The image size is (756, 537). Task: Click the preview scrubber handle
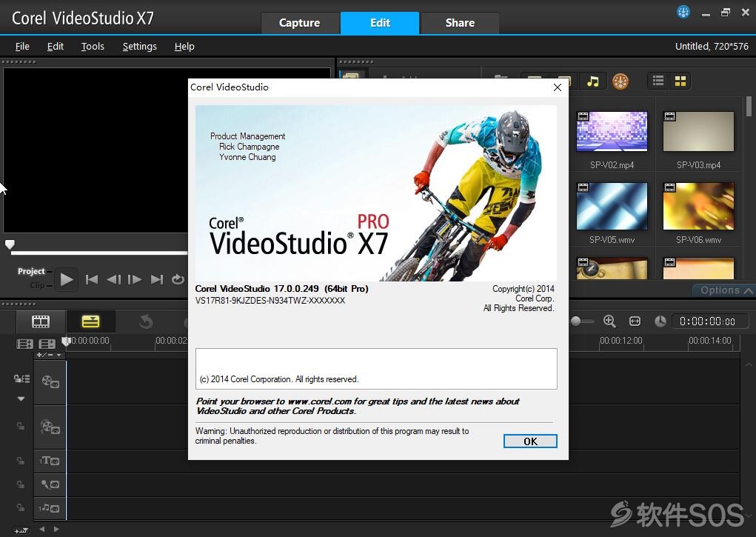pyautogui.click(x=10, y=244)
